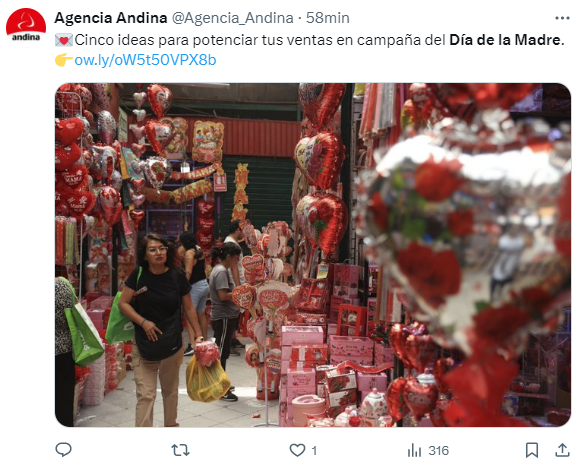This screenshot has height=459, width=577.
Task: Repost this tweet with the retweet icon
Action: pos(180,450)
